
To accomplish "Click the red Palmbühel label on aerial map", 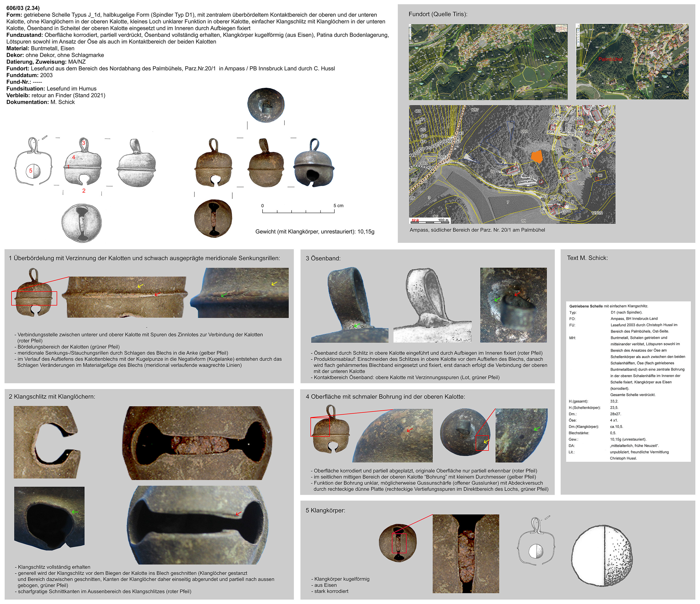I will pyautogui.click(x=610, y=60).
